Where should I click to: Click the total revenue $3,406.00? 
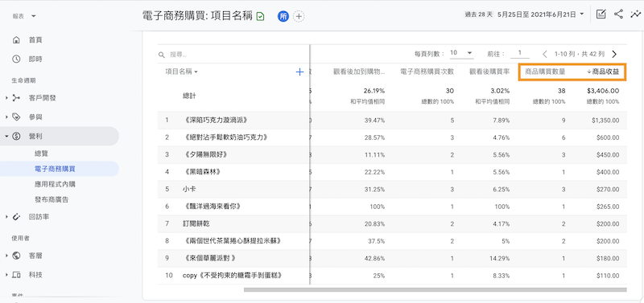[603, 91]
